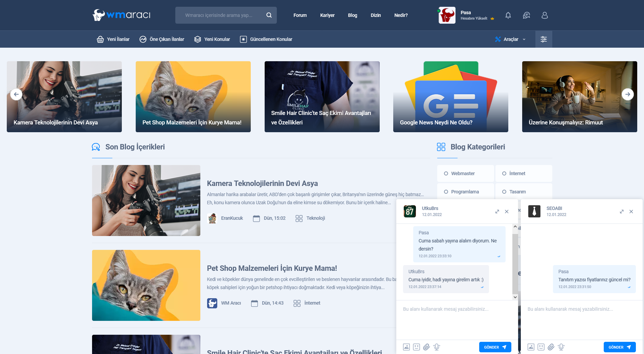Open Pet Shop Kurye Mama slide card
Image resolution: width=644 pixels, height=354 pixels.
point(193,97)
